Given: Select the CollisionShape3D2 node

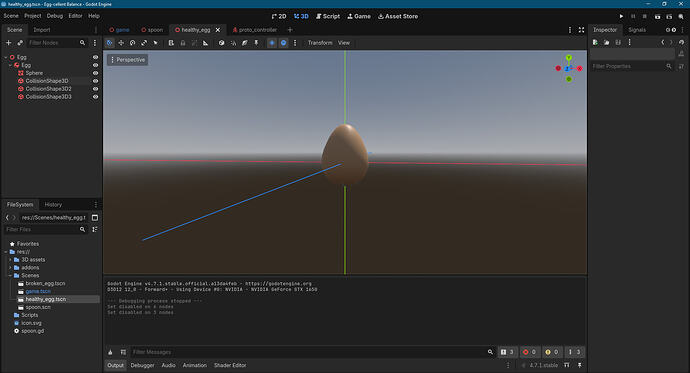Looking at the screenshot, I should (x=48, y=89).
